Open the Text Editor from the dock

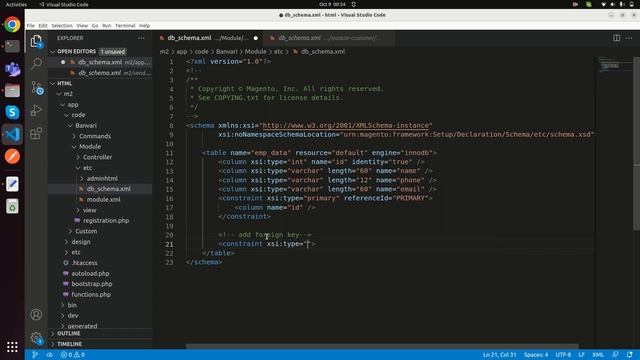point(12,184)
